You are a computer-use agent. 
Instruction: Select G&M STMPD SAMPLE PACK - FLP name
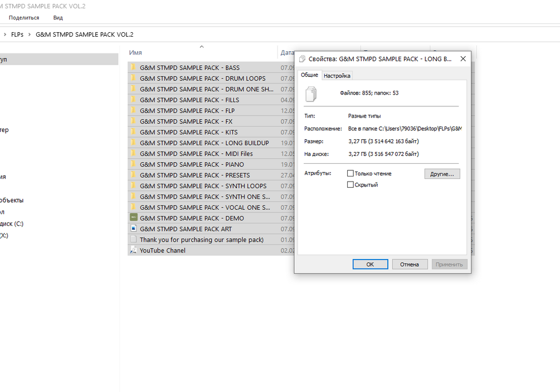click(x=187, y=111)
